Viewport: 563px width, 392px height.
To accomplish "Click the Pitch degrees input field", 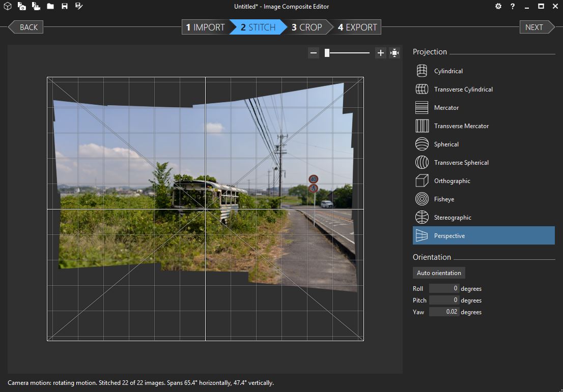I will [x=444, y=300].
